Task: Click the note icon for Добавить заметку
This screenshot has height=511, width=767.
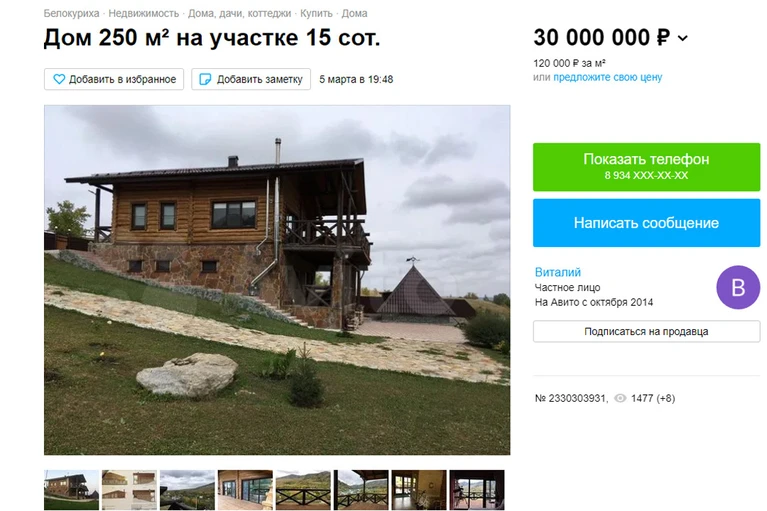Action: tap(205, 79)
